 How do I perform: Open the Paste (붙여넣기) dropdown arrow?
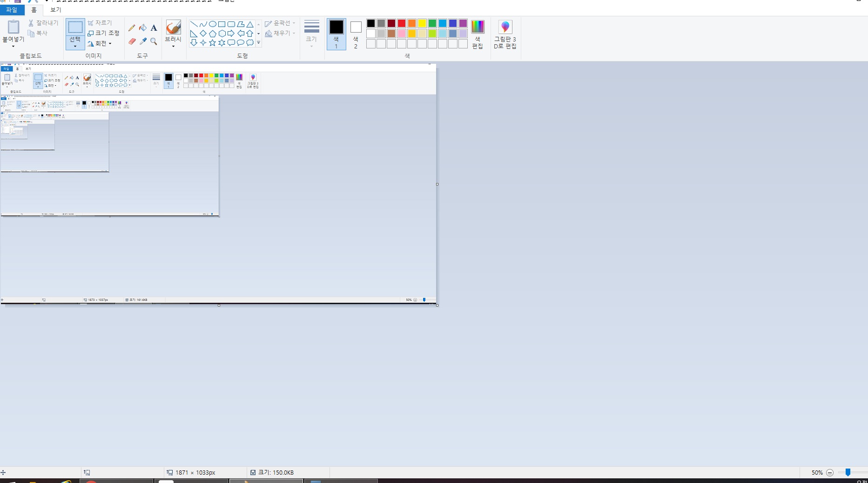[13, 46]
